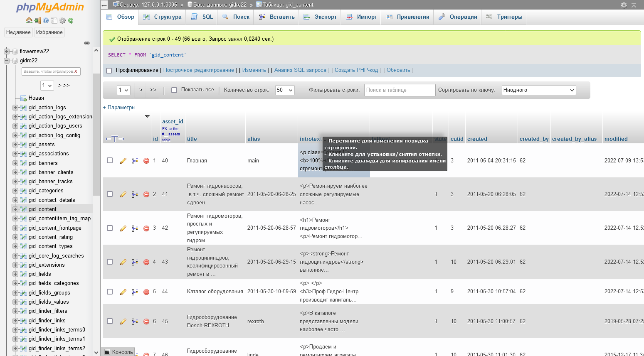This screenshot has height=356, width=644.
Task: Open the Количество строк dropdown showing 50
Action: coord(285,90)
